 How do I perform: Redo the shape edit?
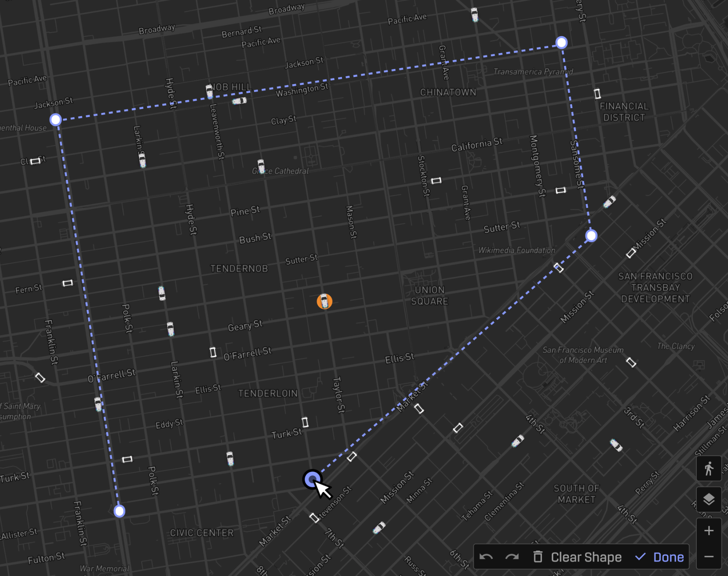pos(512,557)
